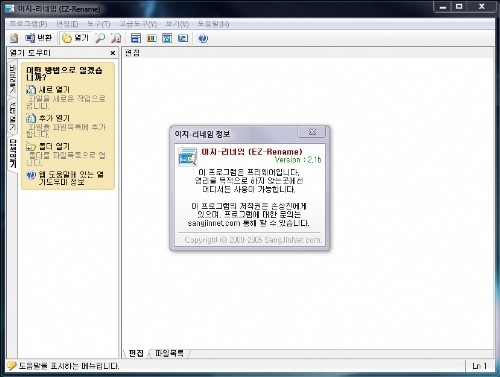Click the Ln 1 status bar indicator

coord(479,366)
